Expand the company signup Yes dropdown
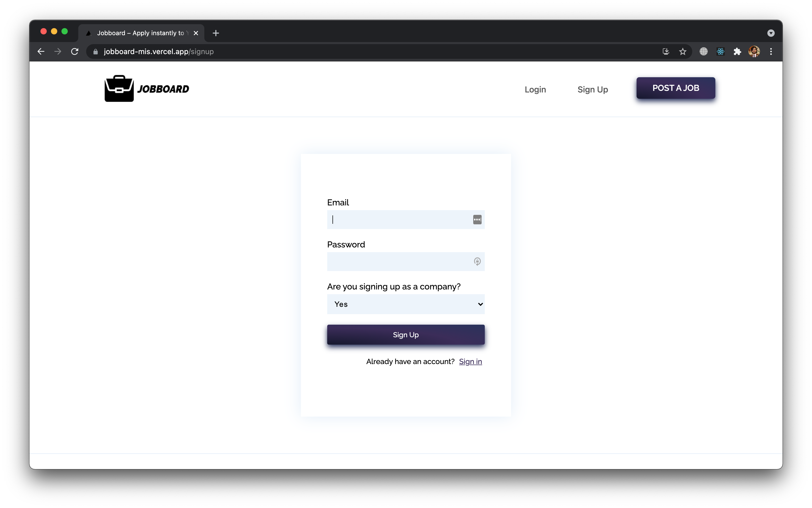Screen dimensions: 812x508 pos(406,304)
